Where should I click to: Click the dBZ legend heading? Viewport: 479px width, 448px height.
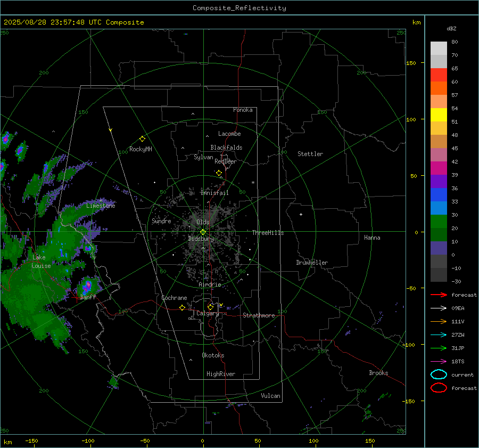pyautogui.click(x=451, y=28)
